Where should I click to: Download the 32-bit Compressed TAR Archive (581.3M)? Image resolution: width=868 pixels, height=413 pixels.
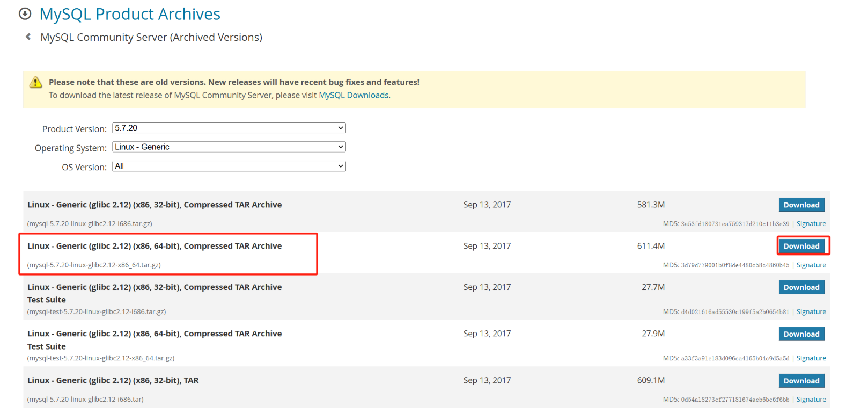[x=801, y=205]
